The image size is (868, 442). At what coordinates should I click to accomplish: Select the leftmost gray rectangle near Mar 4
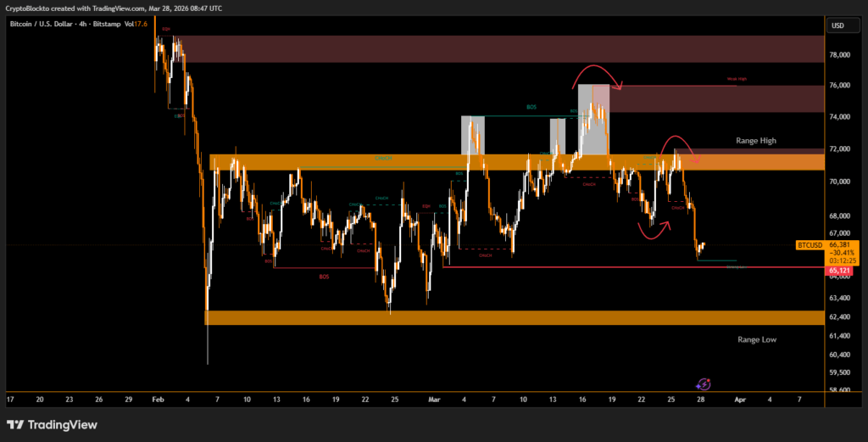[x=472, y=135]
